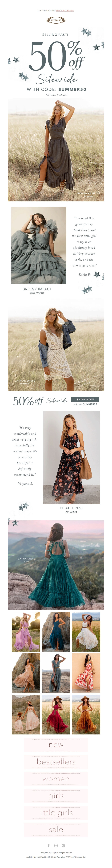Open the 'new' category banner
Screen dimensions: 112x868
coord(56,745)
